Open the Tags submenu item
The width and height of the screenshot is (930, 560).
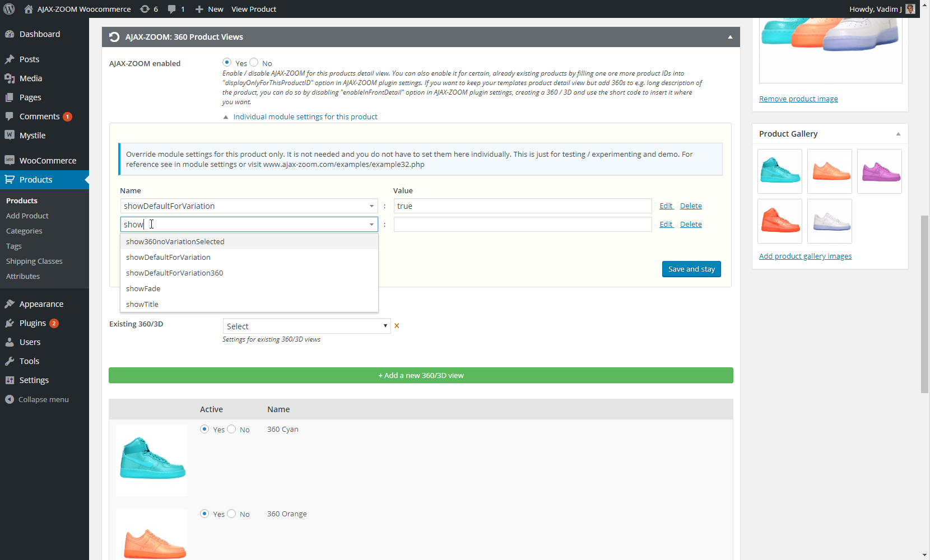click(x=14, y=246)
